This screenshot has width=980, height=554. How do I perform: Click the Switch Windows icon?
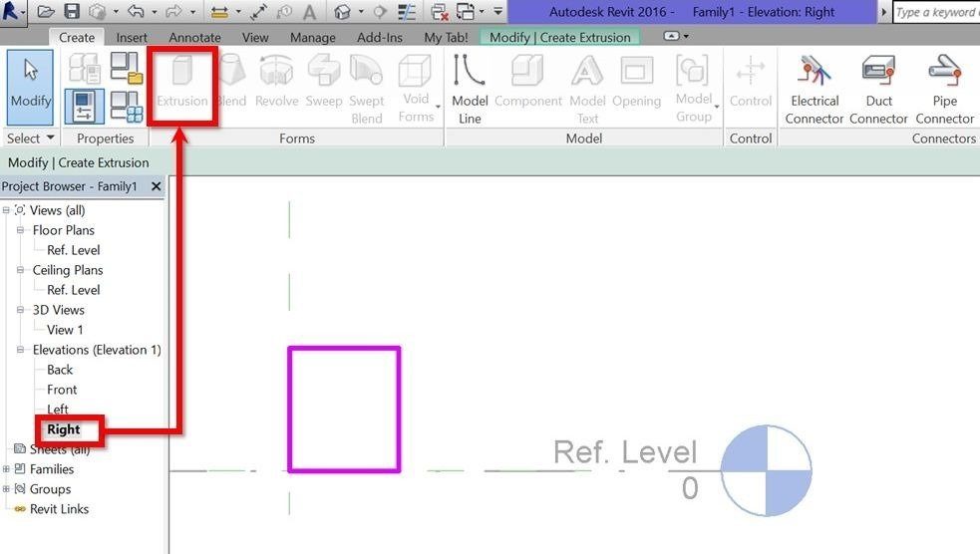pos(466,12)
